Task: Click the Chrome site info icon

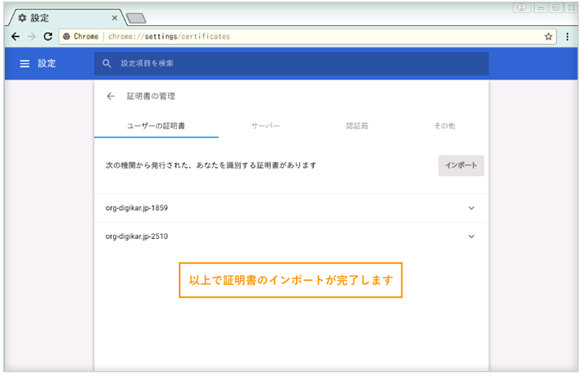Action: click(x=66, y=36)
